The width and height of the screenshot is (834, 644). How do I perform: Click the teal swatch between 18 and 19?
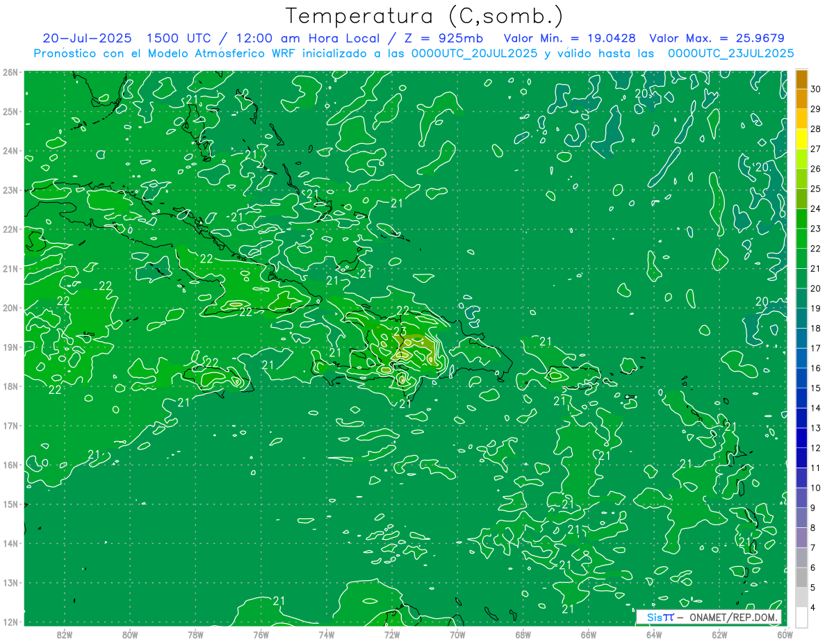click(x=801, y=318)
